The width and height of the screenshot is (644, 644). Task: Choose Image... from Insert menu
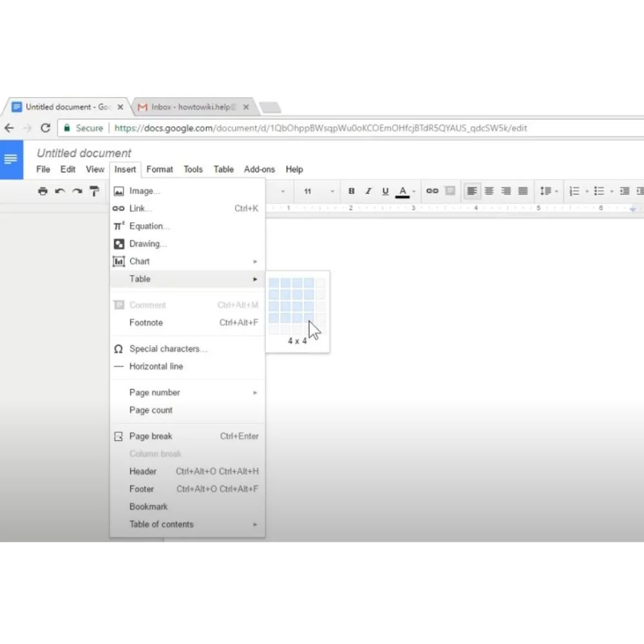(x=187, y=191)
